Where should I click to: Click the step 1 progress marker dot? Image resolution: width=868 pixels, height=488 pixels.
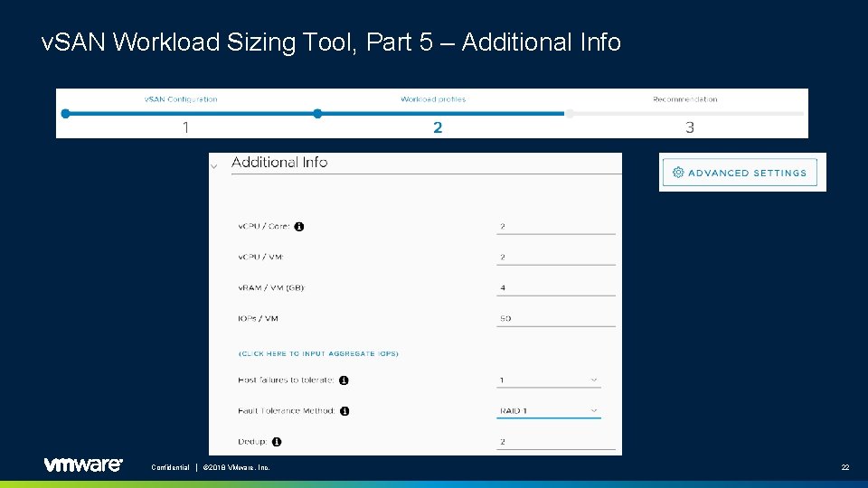pos(65,114)
